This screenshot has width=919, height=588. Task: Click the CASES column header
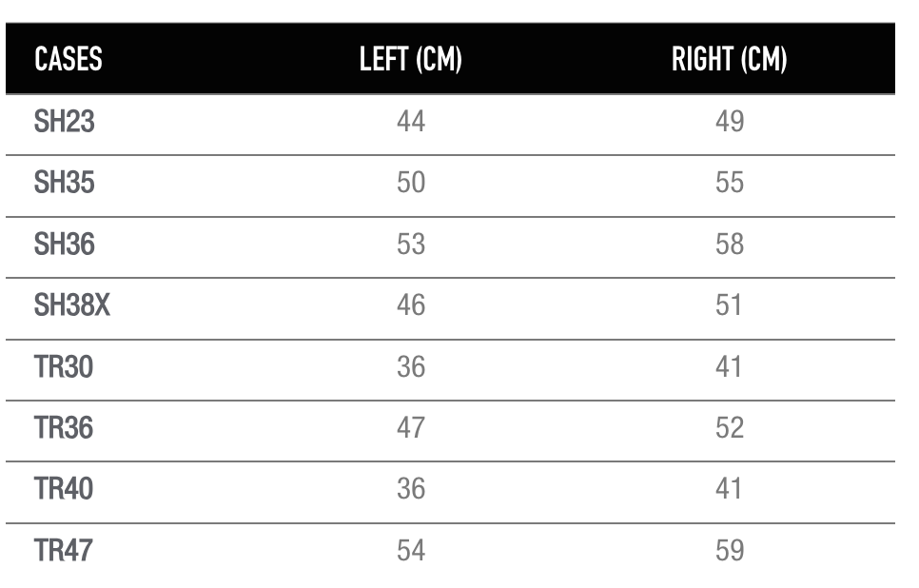[x=68, y=59]
